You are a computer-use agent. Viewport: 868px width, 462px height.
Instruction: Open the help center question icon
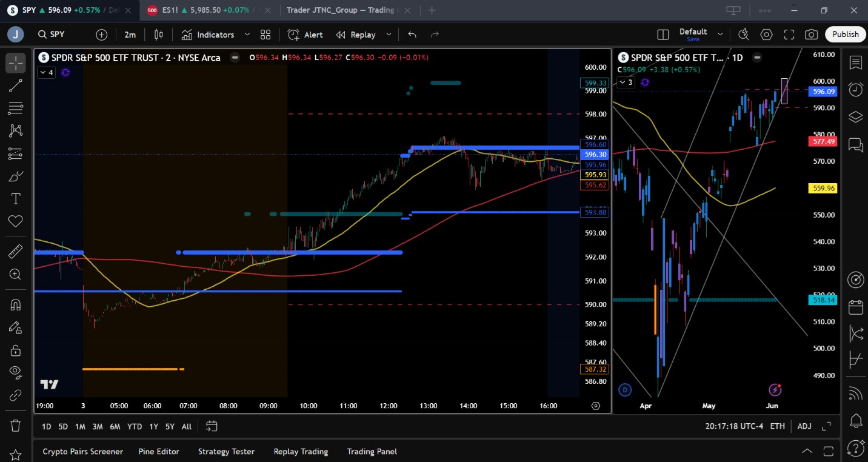pos(856,447)
